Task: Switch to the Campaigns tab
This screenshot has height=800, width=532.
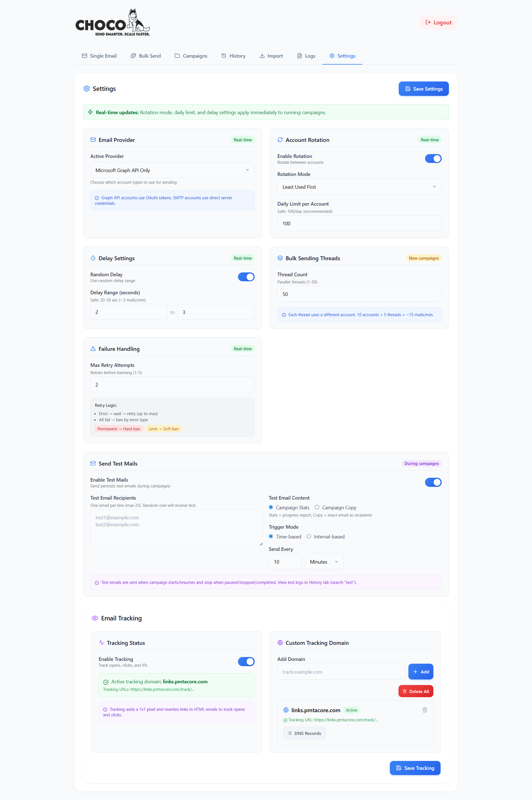Action: tap(191, 56)
